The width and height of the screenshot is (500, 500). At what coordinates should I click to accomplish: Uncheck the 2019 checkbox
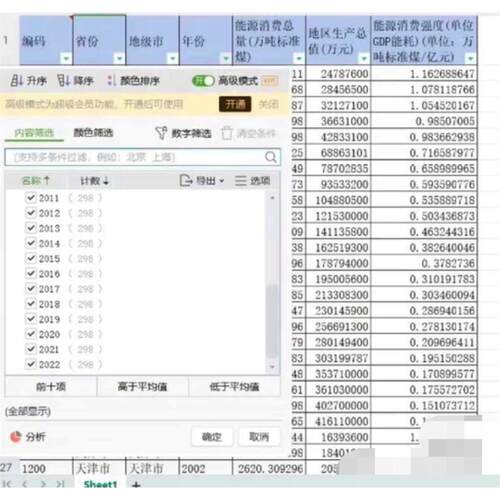coord(31,319)
